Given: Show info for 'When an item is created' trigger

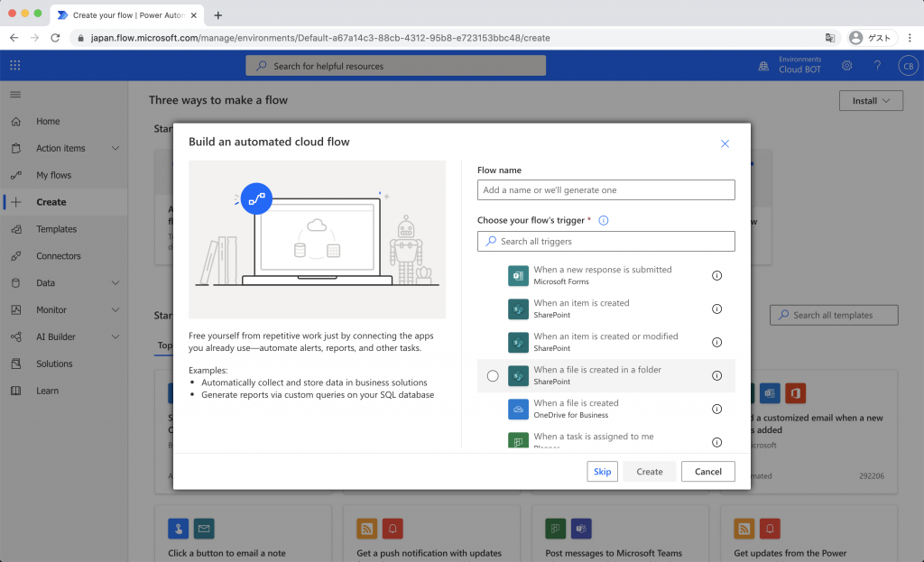Looking at the screenshot, I should (x=716, y=309).
